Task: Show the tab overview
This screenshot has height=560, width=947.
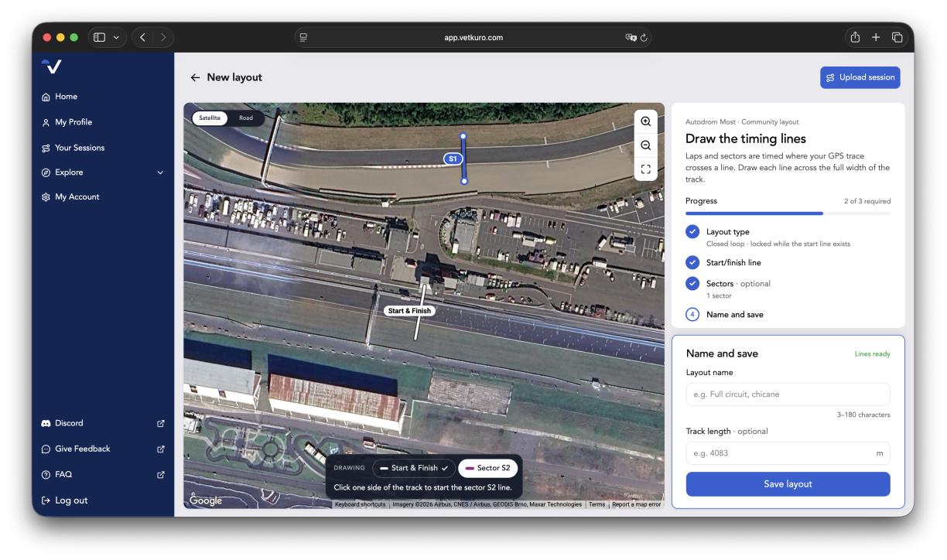Action: coord(897,37)
